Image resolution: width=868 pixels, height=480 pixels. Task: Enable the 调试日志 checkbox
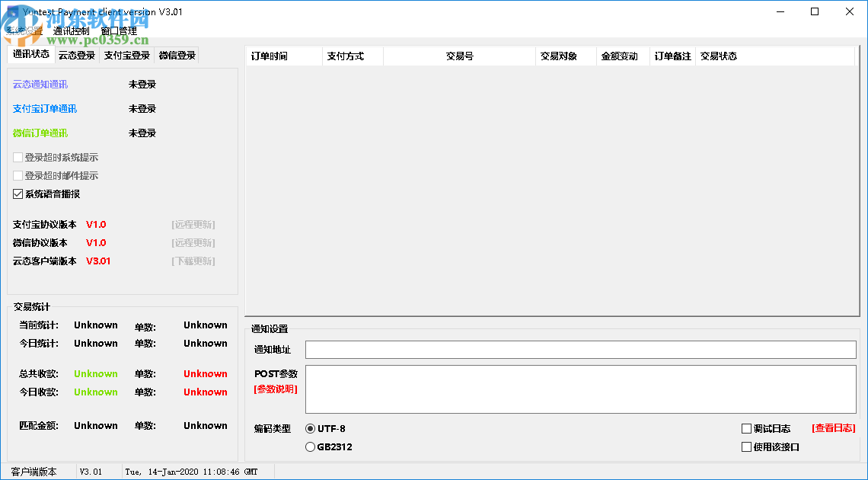pyautogui.click(x=746, y=427)
